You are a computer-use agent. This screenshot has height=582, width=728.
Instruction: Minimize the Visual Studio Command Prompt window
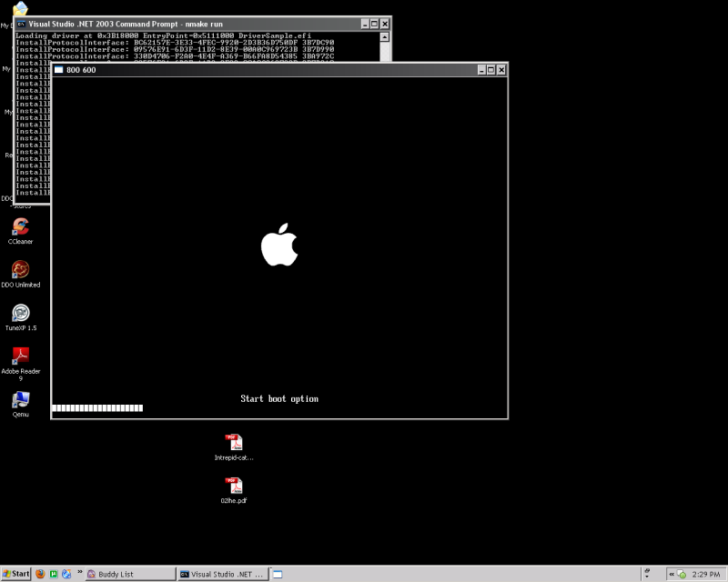click(365, 24)
